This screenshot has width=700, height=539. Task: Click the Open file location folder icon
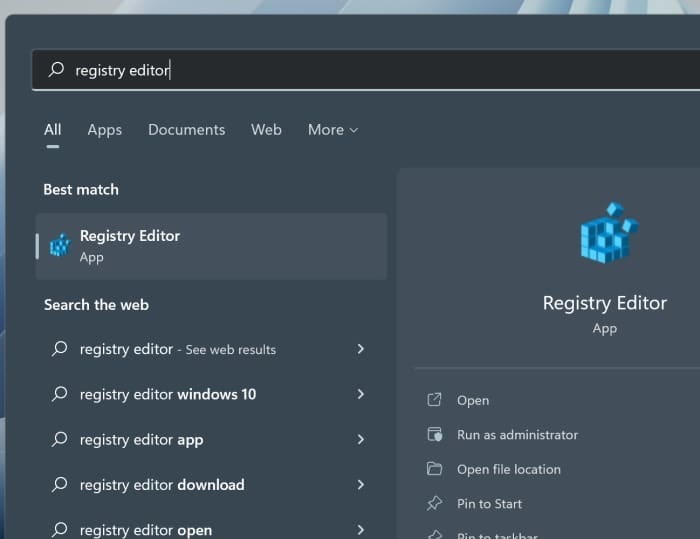point(434,469)
